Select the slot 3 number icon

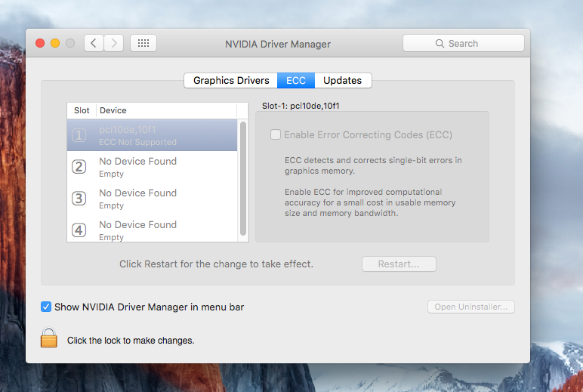point(79,198)
